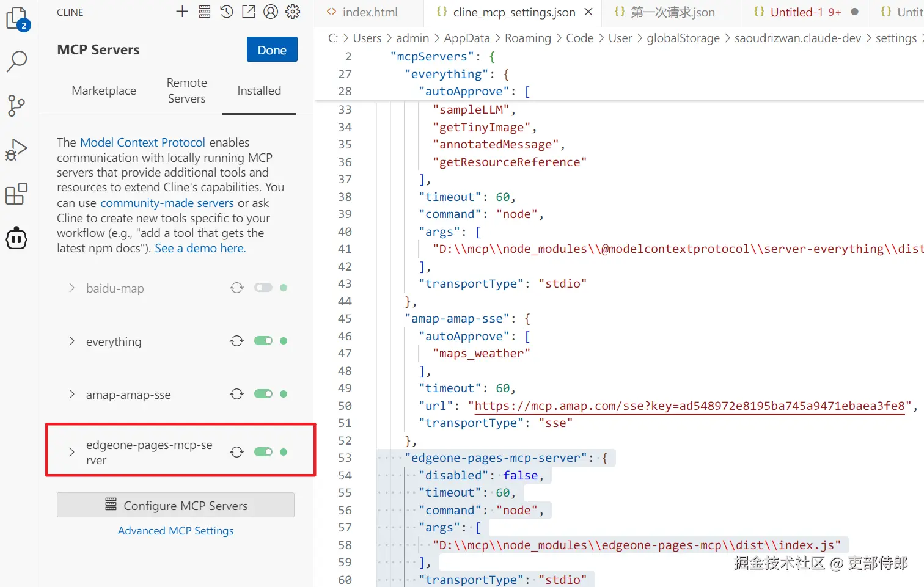Restart the edgeone-pages-mcp-server

(237, 452)
